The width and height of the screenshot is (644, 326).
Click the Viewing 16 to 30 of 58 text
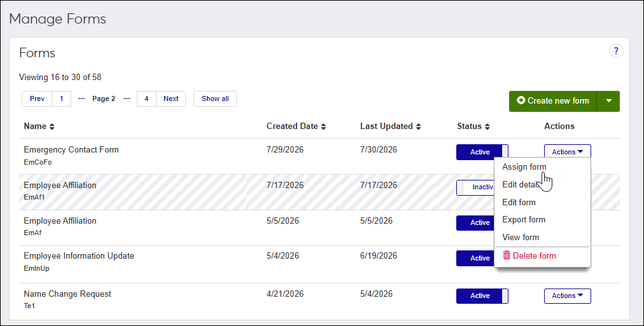coord(60,77)
